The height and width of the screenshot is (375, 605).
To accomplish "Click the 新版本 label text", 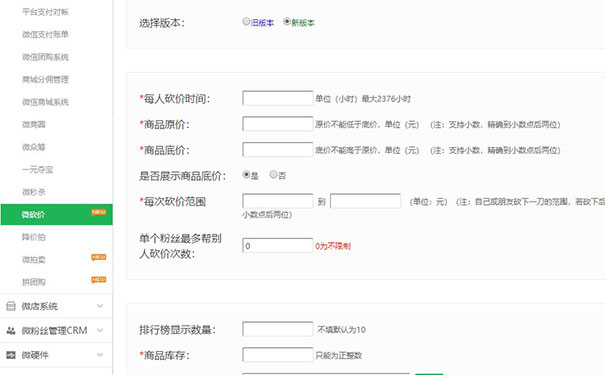I will coord(303,23).
